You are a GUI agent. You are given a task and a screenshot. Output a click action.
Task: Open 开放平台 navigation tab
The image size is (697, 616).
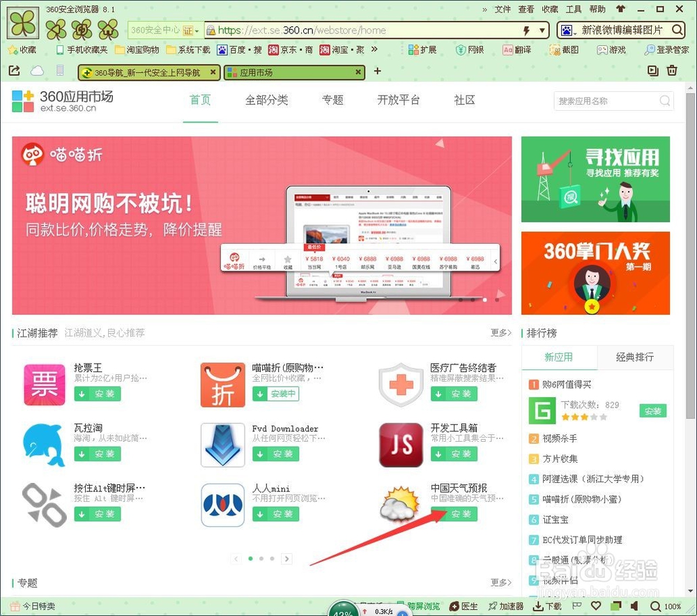[398, 100]
